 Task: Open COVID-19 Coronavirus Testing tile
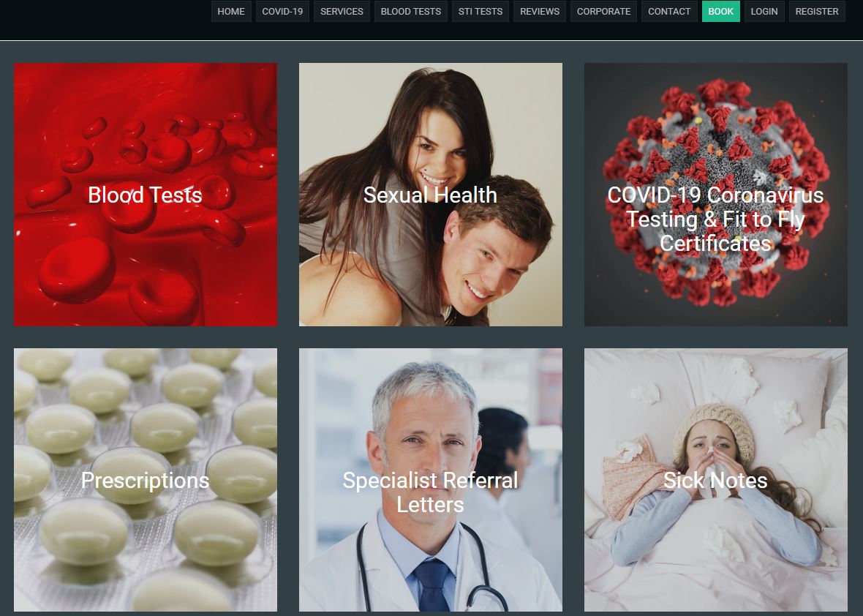715,195
